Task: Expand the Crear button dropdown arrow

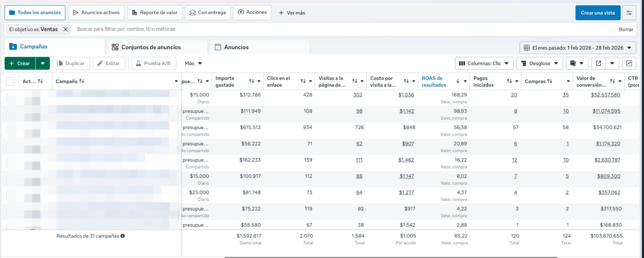Action: 43,63
